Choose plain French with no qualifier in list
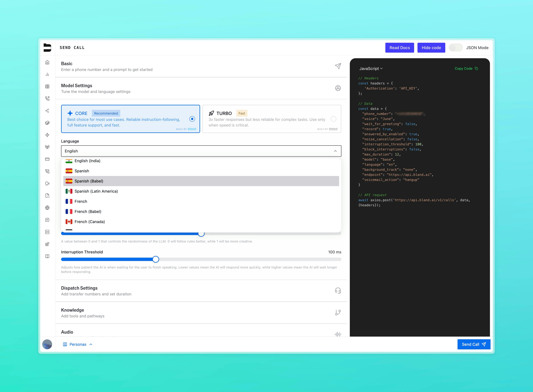 (201, 201)
